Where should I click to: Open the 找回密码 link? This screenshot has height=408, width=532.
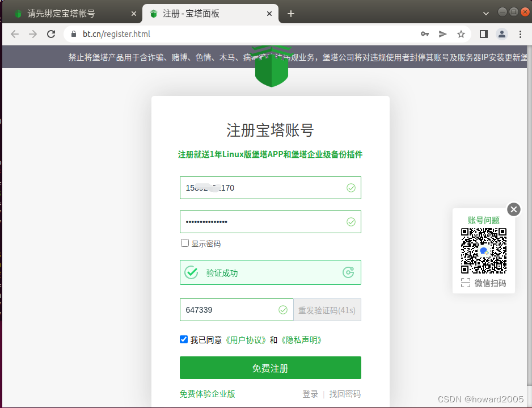(345, 394)
